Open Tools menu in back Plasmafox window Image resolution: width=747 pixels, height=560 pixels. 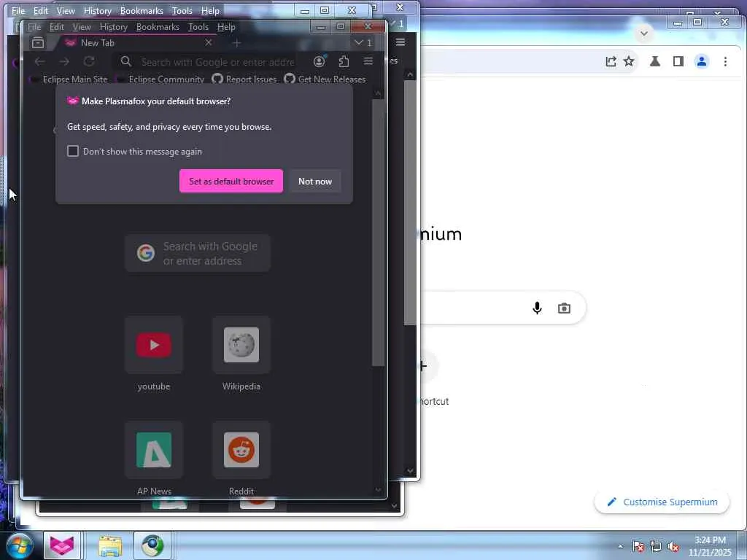point(182,11)
